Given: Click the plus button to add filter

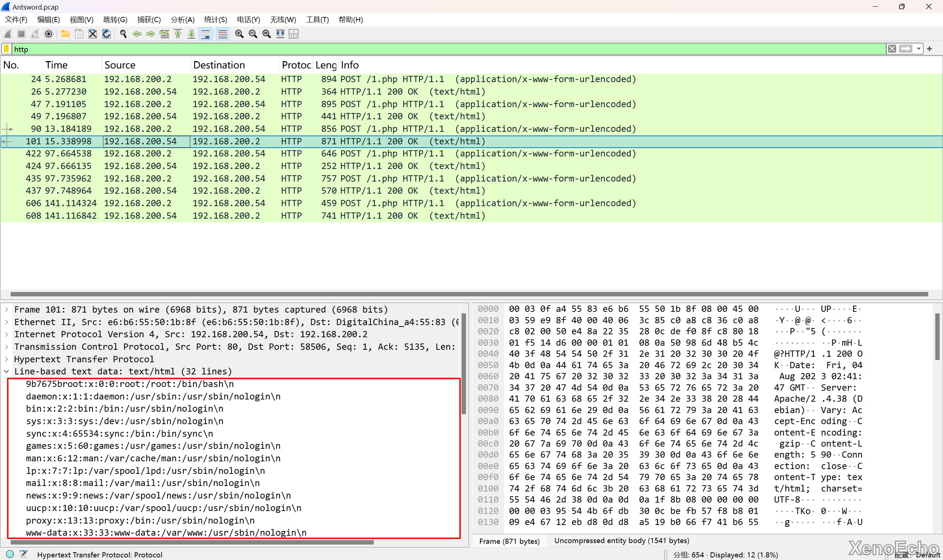Looking at the screenshot, I should [929, 49].
